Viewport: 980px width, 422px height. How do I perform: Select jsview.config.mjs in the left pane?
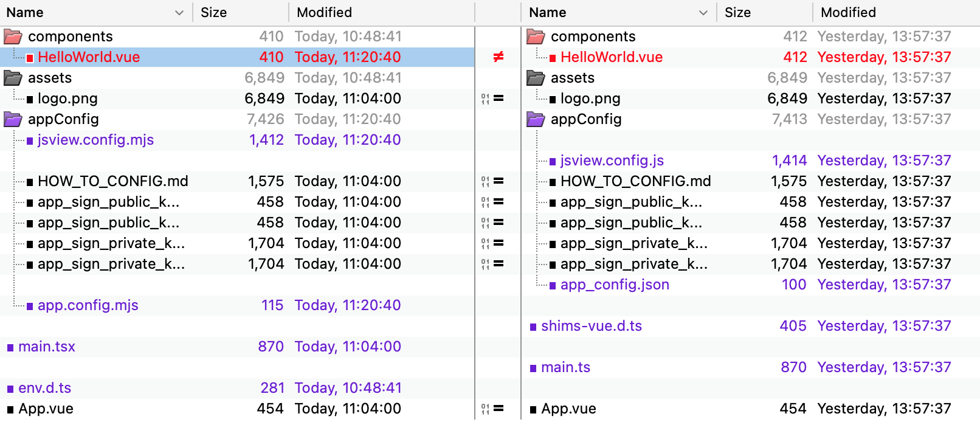coord(95,140)
